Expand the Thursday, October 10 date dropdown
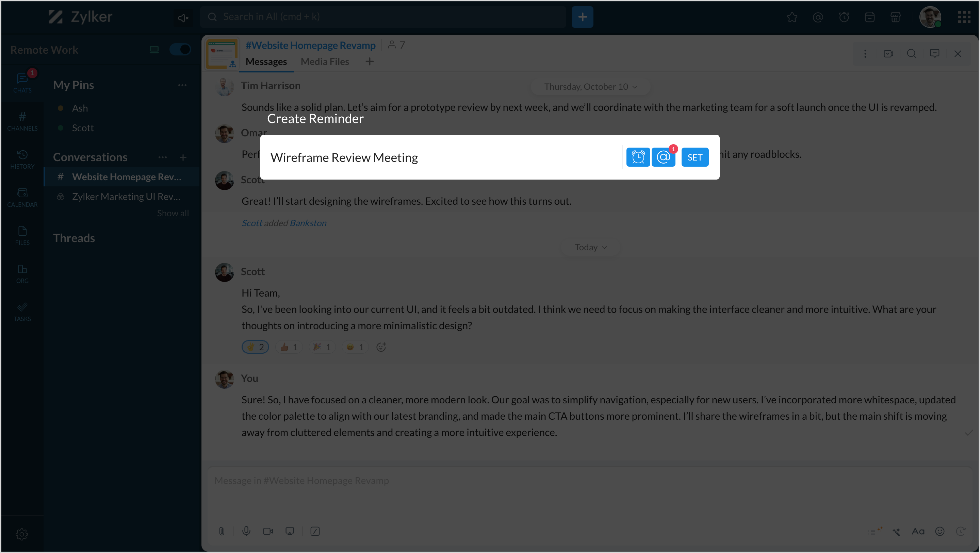This screenshot has height=553, width=980. (x=590, y=87)
